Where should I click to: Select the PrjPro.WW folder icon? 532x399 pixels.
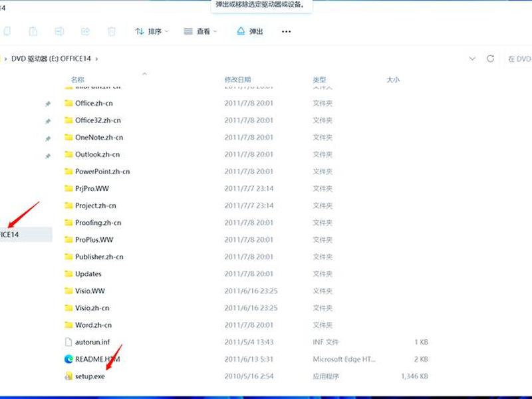pyautogui.click(x=68, y=188)
